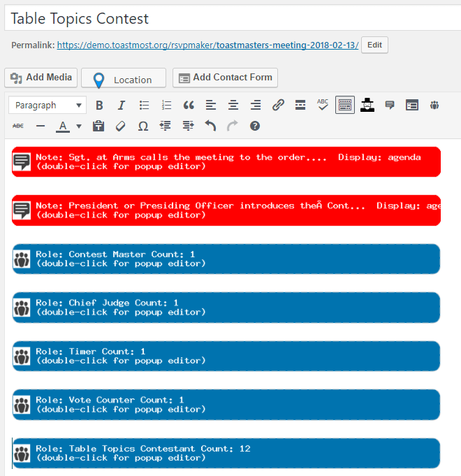Align text center
Image resolution: width=461 pixels, height=476 pixels.
tap(233, 106)
